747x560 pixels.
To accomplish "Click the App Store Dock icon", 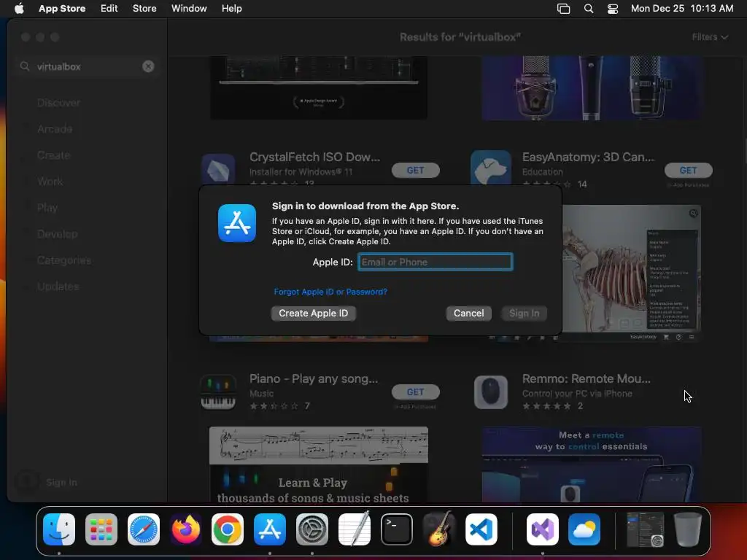I will 270,529.
